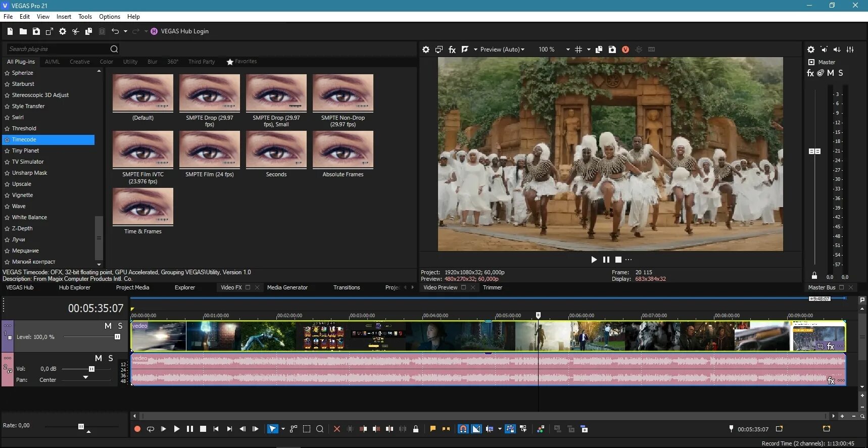Image resolution: width=868 pixels, height=448 pixels.
Task: Click the Copy icon in main toolbar
Action: pyautogui.click(x=89, y=31)
